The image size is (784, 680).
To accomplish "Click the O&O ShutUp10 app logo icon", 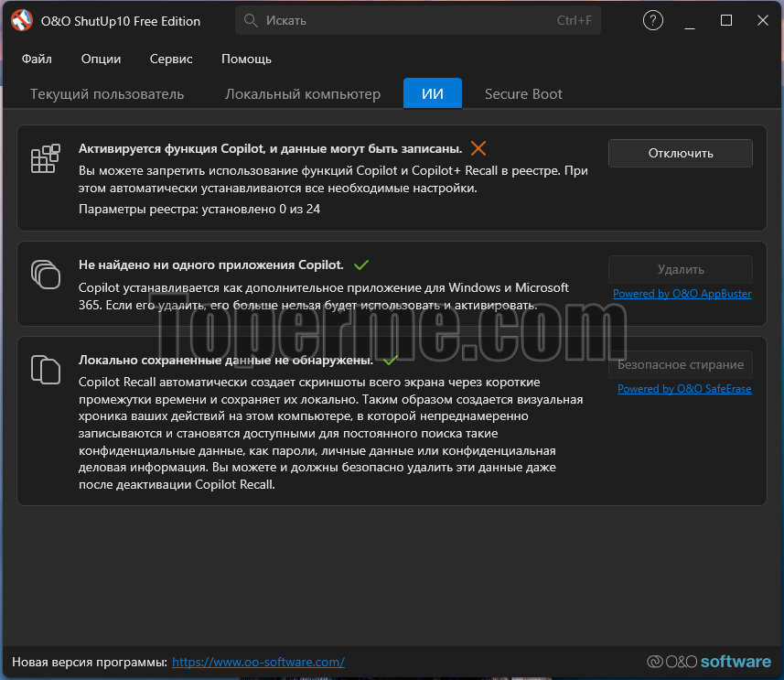I will pyautogui.click(x=22, y=20).
